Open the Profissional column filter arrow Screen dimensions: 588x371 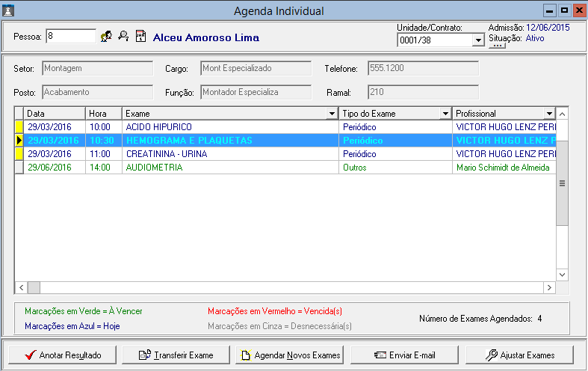click(x=549, y=114)
